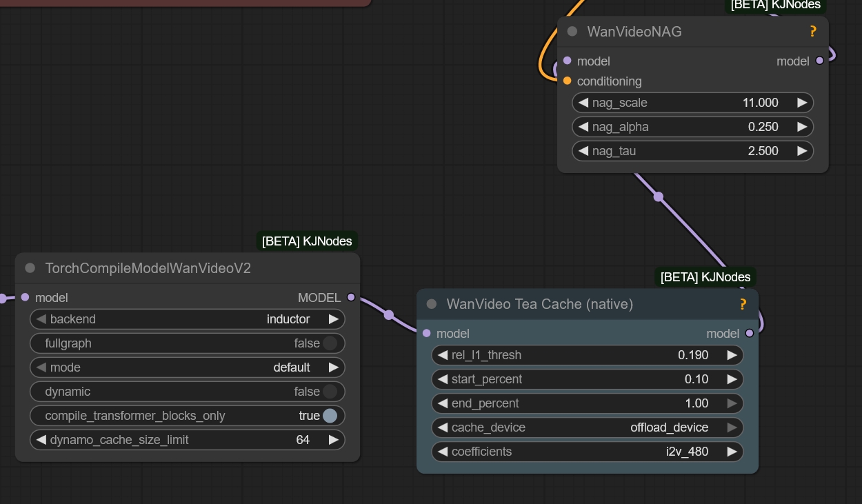Select the WanVideoNAG node title
This screenshot has width=862, height=504.
634,32
